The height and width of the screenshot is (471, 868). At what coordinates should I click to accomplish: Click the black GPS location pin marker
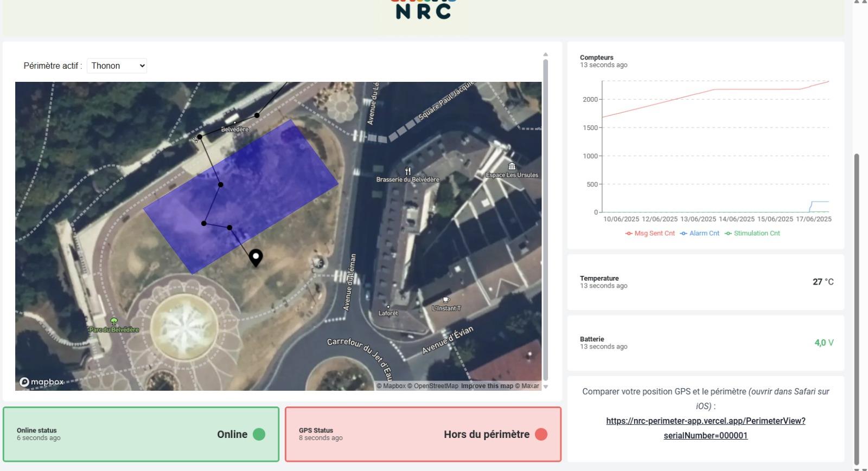click(x=256, y=257)
